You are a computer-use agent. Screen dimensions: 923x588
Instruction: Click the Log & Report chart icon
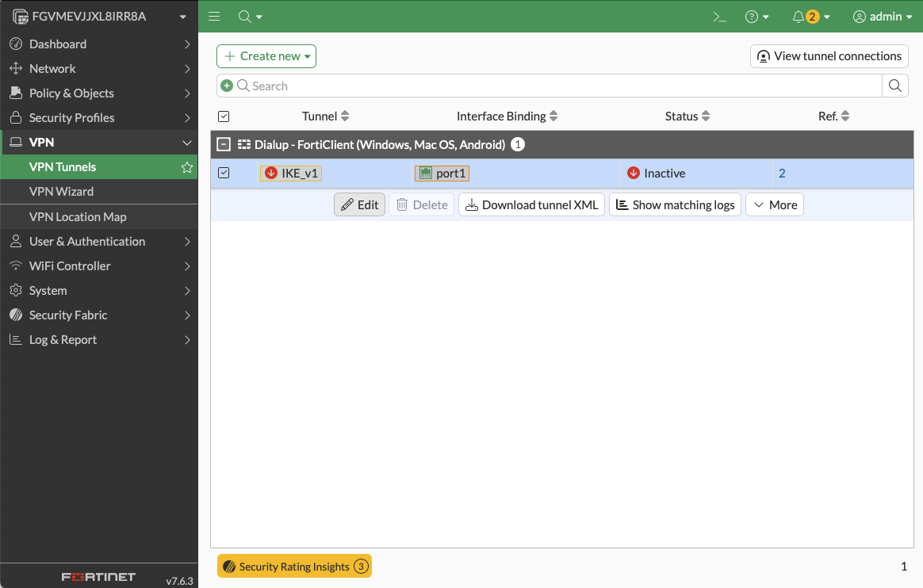[x=16, y=340]
